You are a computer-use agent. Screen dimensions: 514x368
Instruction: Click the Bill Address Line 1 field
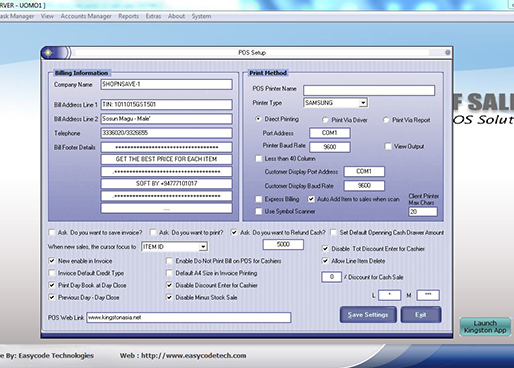[166, 104]
